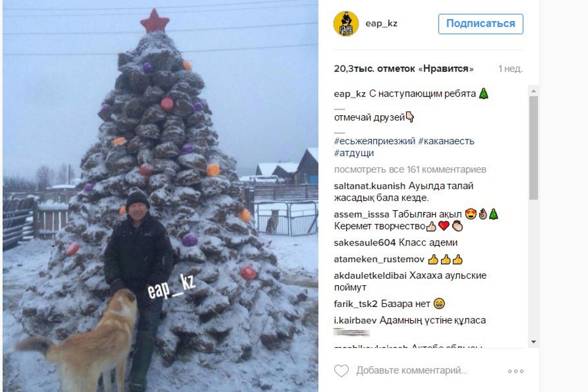Click the snowy tree post photo
Viewport: 588px width, 392px height.
[x=161, y=196]
